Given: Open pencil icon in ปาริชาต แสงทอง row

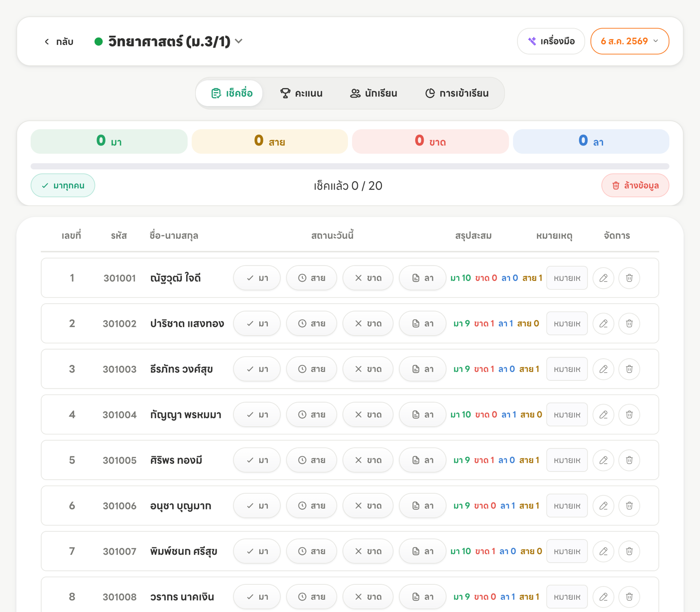Looking at the screenshot, I should click(603, 323).
